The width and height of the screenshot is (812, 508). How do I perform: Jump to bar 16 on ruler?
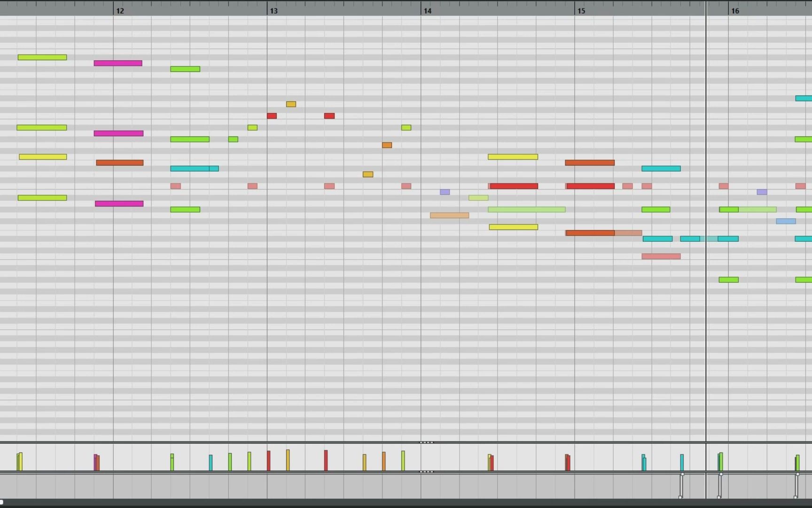coord(735,11)
